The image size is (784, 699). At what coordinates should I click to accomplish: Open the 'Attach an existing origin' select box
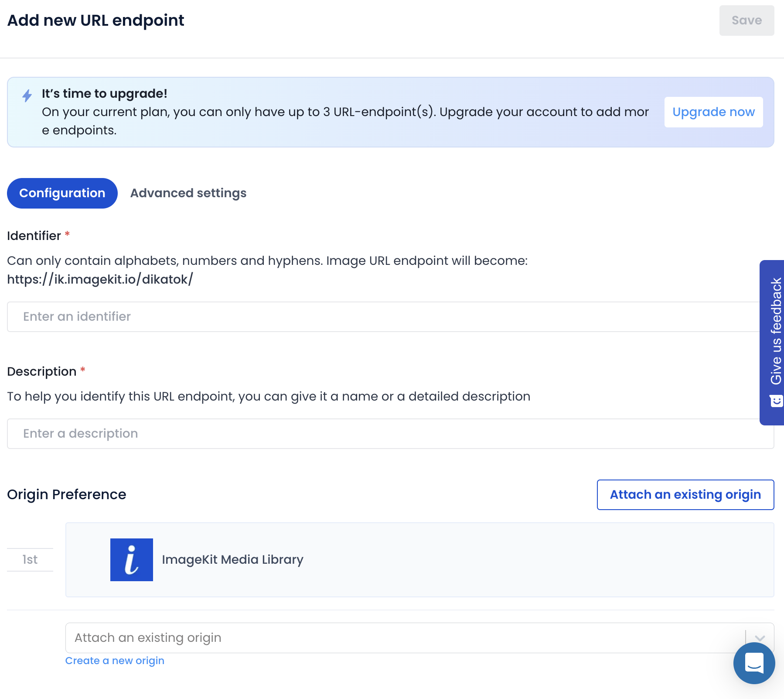[401, 638]
